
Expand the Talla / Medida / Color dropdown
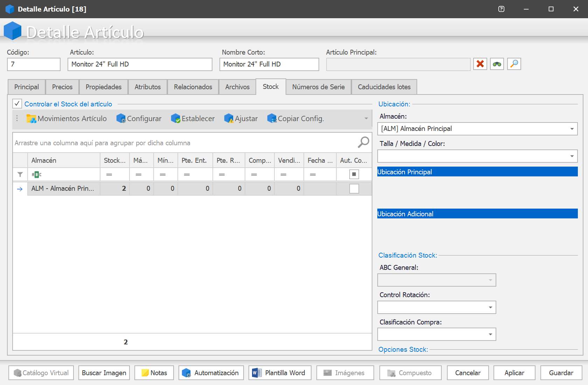(572, 156)
